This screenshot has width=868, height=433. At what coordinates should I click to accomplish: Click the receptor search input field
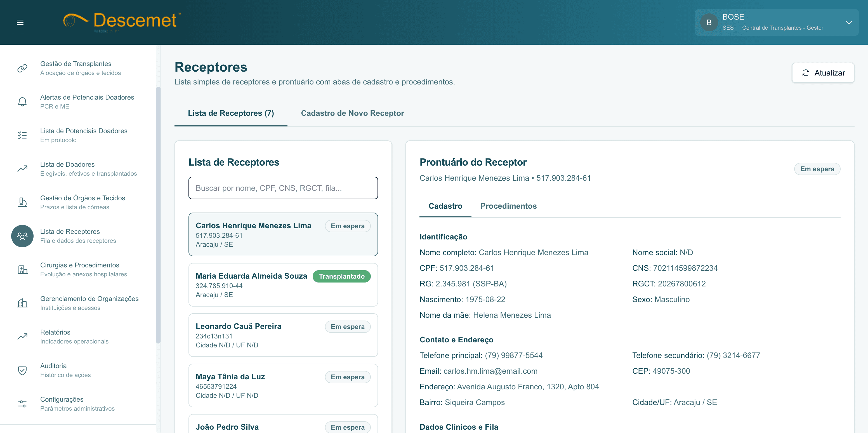point(283,188)
